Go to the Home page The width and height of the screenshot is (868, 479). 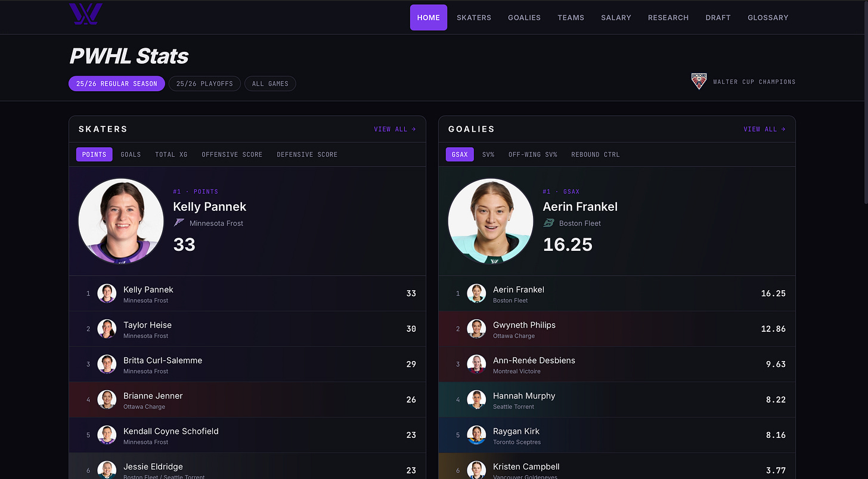[429, 17]
